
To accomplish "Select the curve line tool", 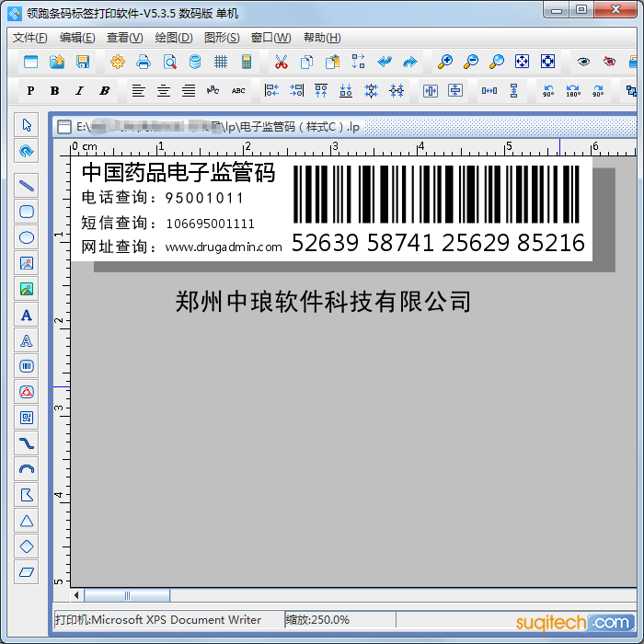I will (27, 443).
